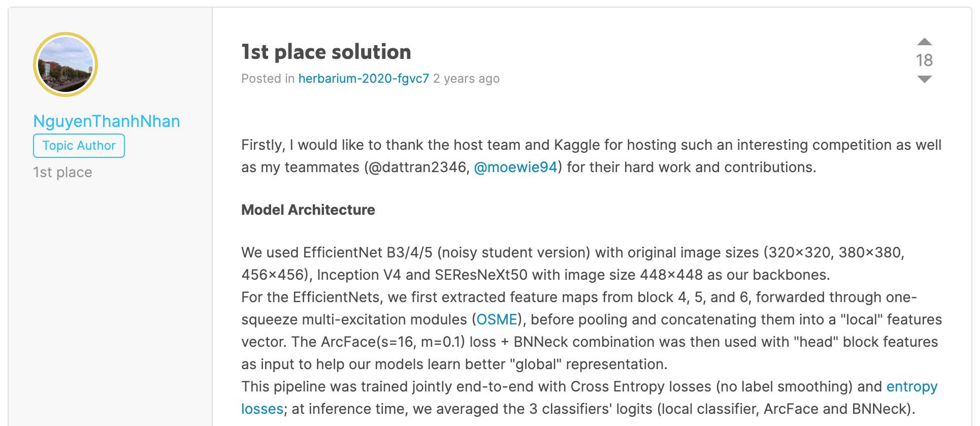Click the Posted in label text

coord(268,79)
